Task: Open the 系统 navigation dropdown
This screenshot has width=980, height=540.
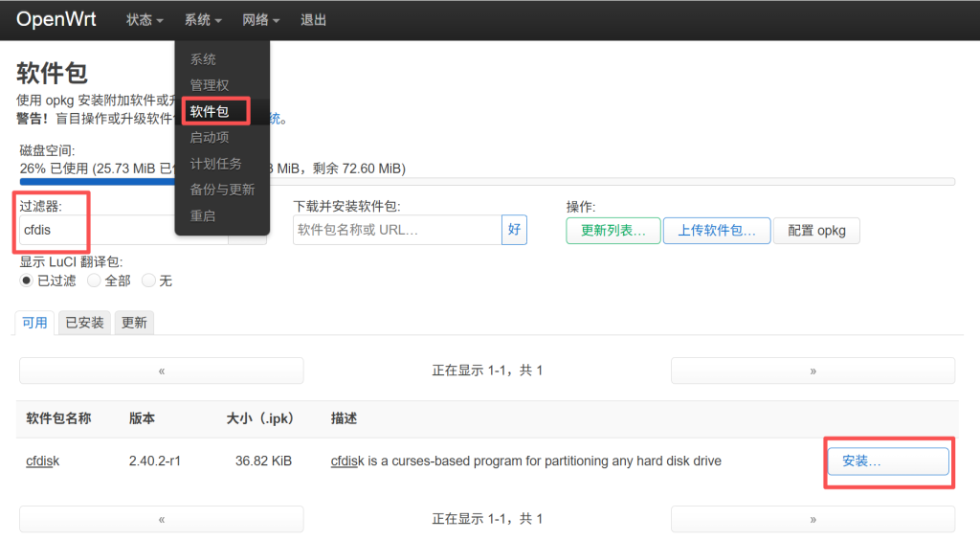Action: [x=203, y=20]
